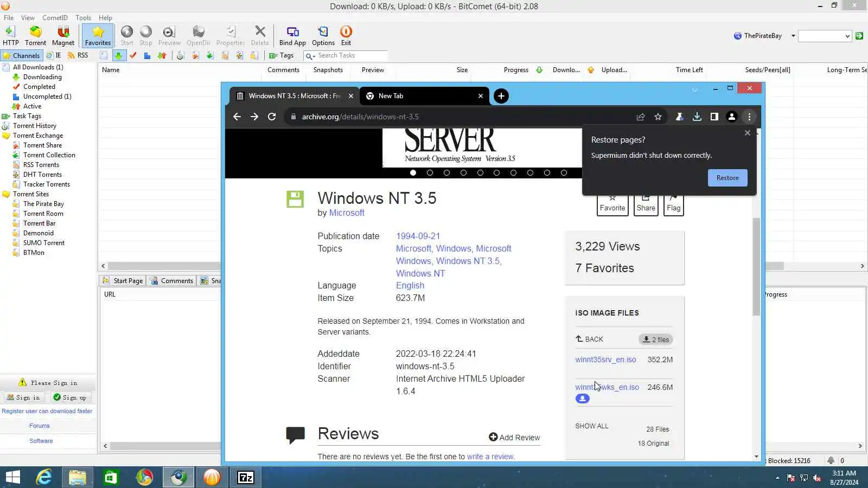Screen dimensions: 868x488
Task: Open Internet Explorer from the taskbar
Action: 44,477
